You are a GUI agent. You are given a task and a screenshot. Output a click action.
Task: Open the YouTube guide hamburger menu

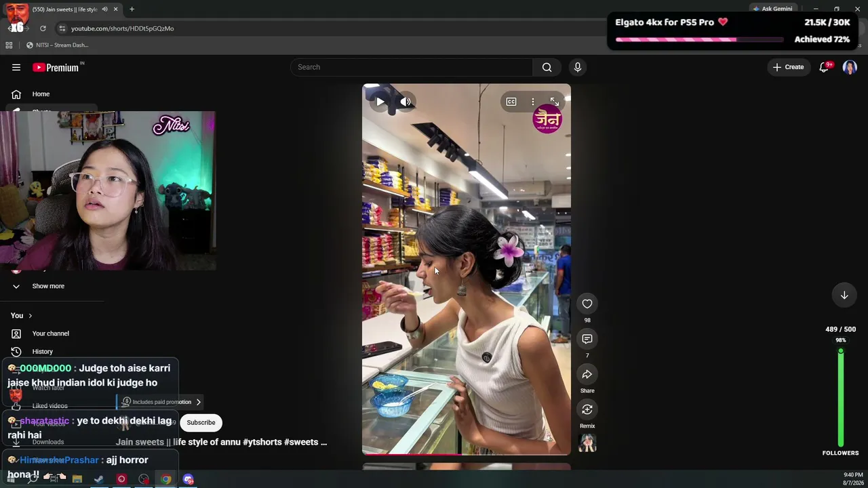point(16,67)
